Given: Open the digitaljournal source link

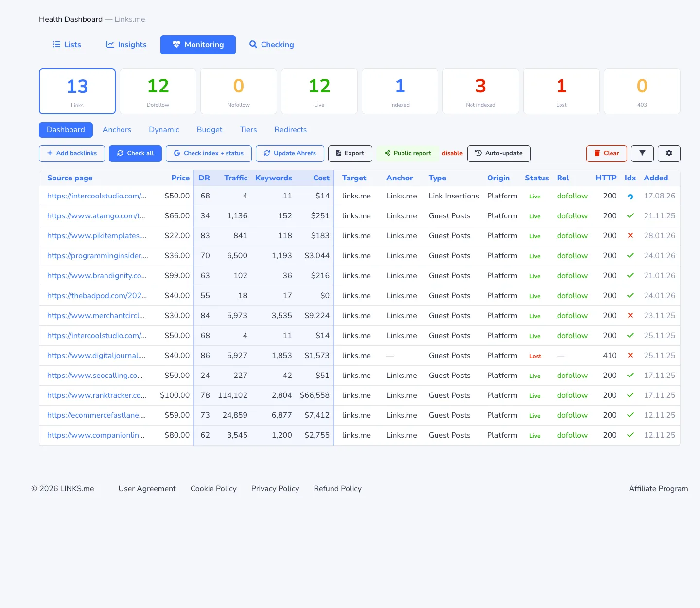Looking at the screenshot, I should tap(96, 355).
